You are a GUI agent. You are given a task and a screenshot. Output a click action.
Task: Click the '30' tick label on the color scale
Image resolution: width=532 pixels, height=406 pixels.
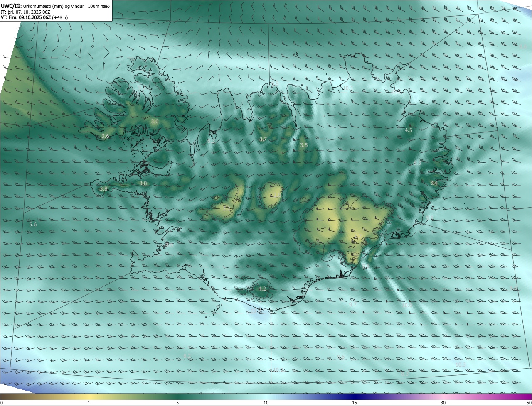point(443,403)
